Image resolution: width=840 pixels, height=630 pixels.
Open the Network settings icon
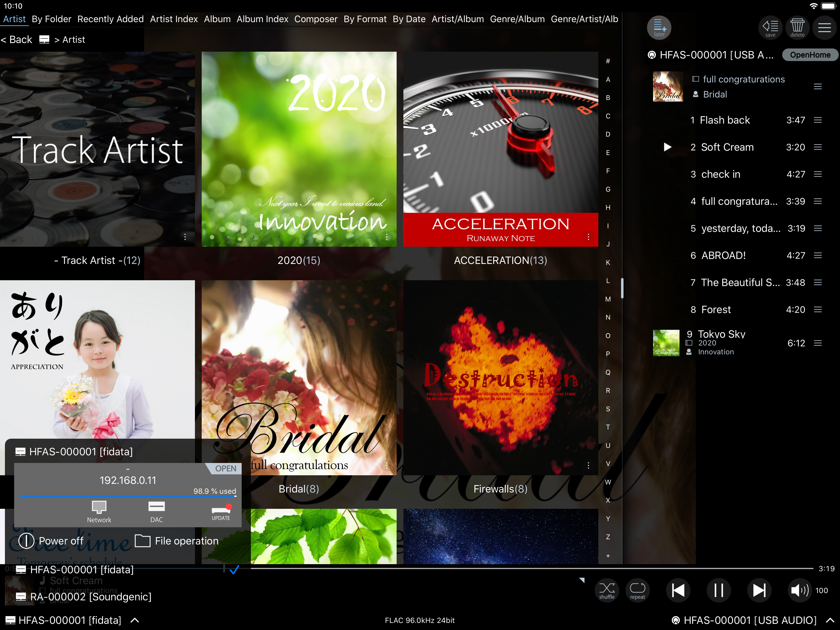click(99, 512)
